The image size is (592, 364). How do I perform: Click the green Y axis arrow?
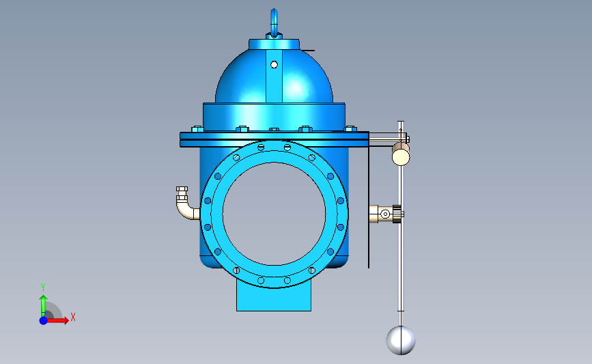pyautogui.click(x=44, y=306)
